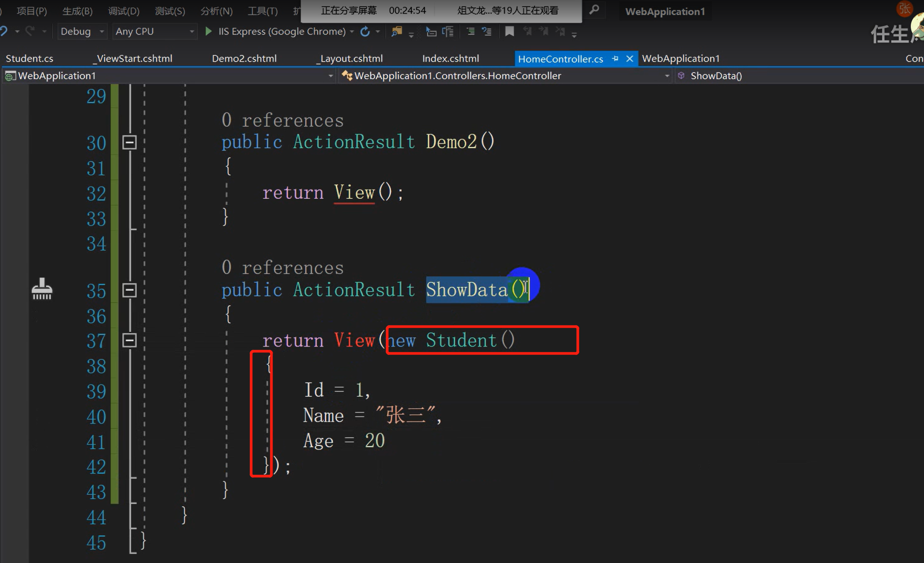Close the HomeController.cs tab
Image resolution: width=924 pixels, height=563 pixels.
pos(629,58)
